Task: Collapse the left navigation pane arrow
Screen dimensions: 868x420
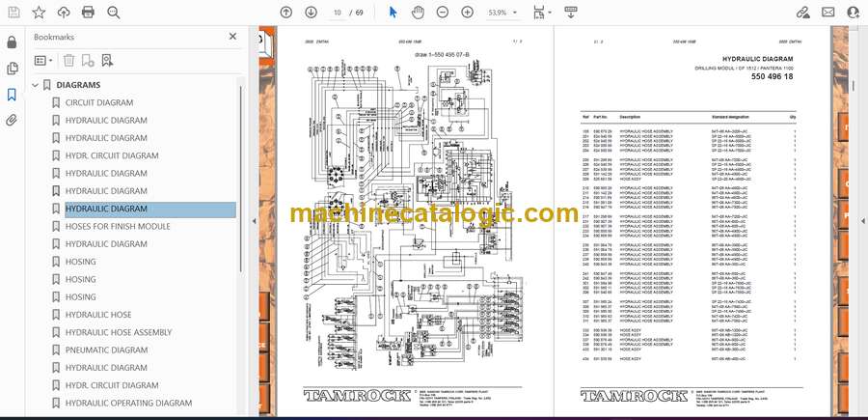Action: [x=254, y=221]
